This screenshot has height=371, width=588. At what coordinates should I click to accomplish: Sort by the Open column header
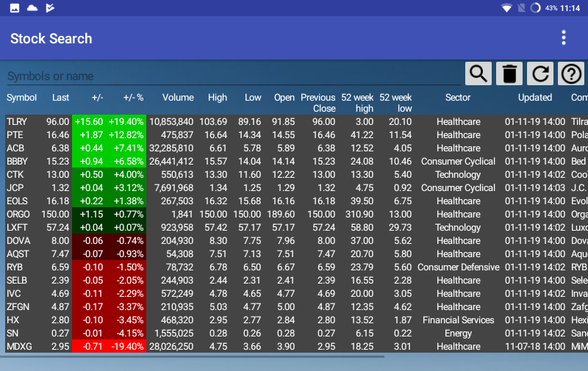click(284, 98)
